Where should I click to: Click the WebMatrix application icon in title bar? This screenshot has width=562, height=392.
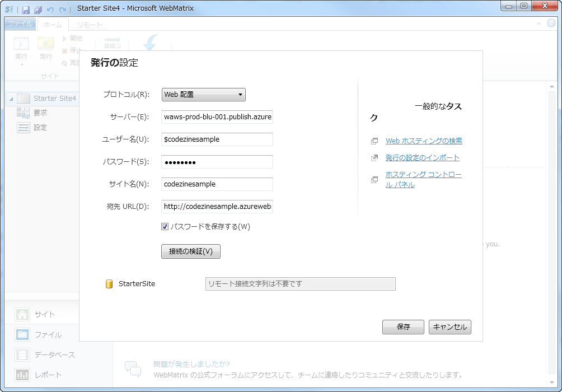coord(10,10)
